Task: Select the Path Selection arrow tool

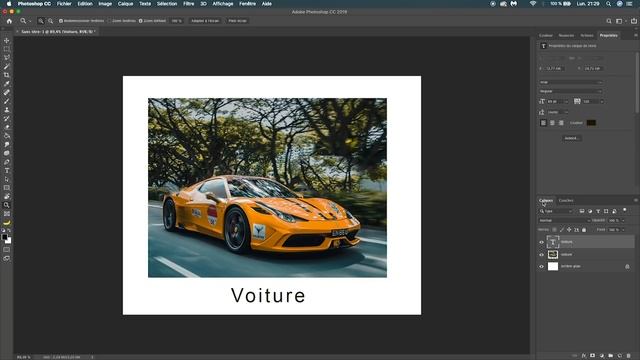Action: [x=7, y=179]
